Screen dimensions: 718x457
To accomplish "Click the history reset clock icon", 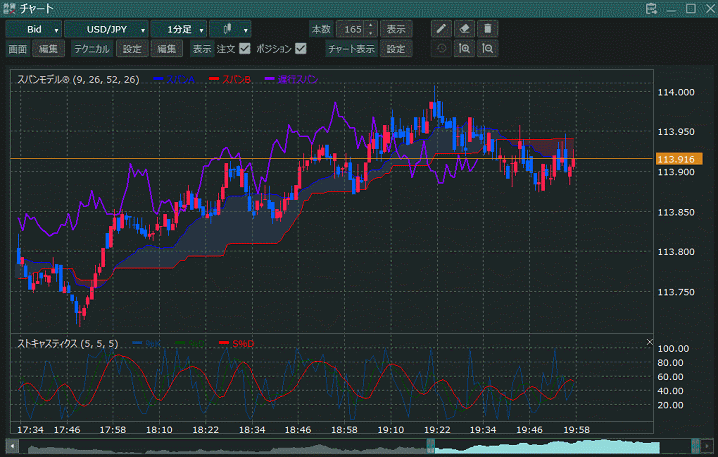I will (443, 48).
